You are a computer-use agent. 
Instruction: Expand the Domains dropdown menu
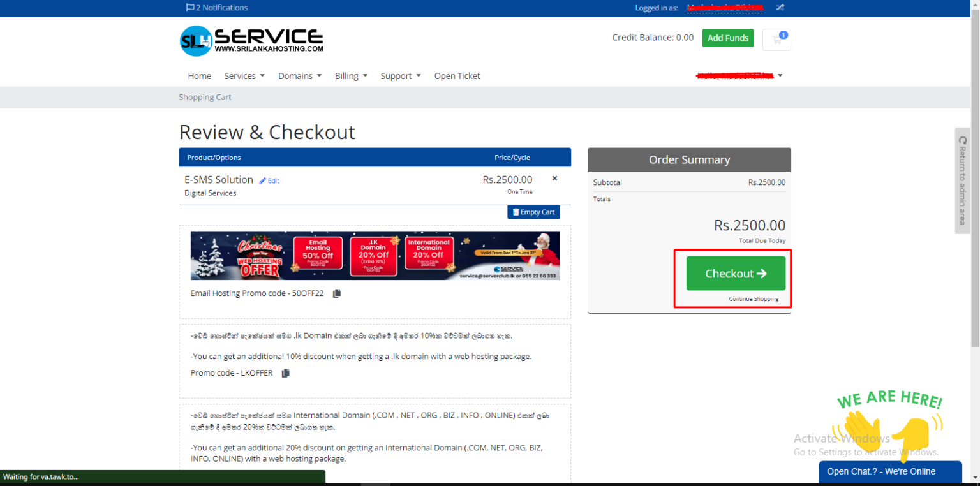click(x=299, y=76)
